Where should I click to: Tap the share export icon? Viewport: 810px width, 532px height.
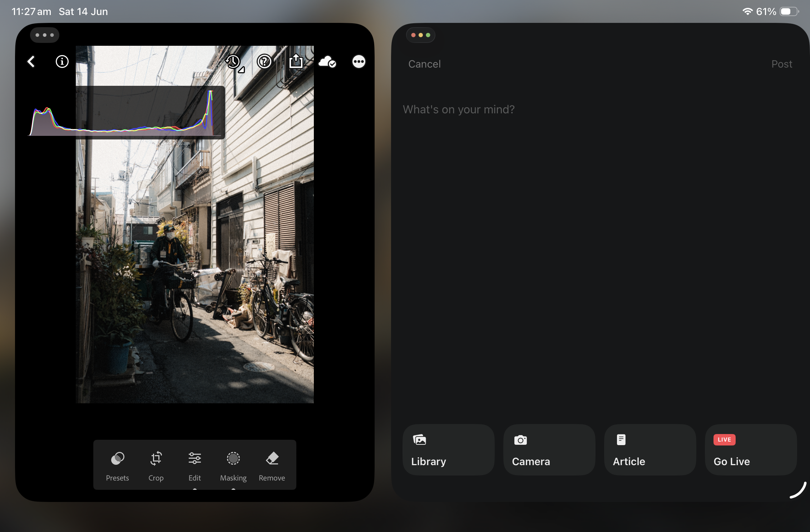(296, 61)
